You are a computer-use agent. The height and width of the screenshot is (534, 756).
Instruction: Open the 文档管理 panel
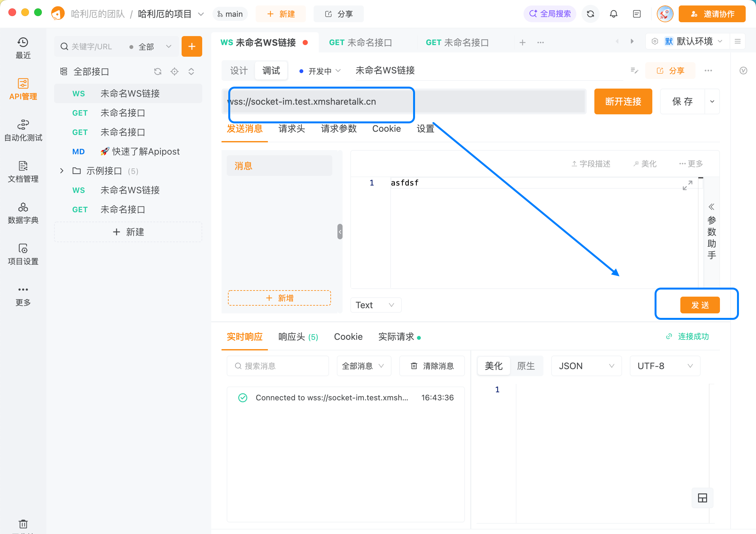pyautogui.click(x=23, y=172)
